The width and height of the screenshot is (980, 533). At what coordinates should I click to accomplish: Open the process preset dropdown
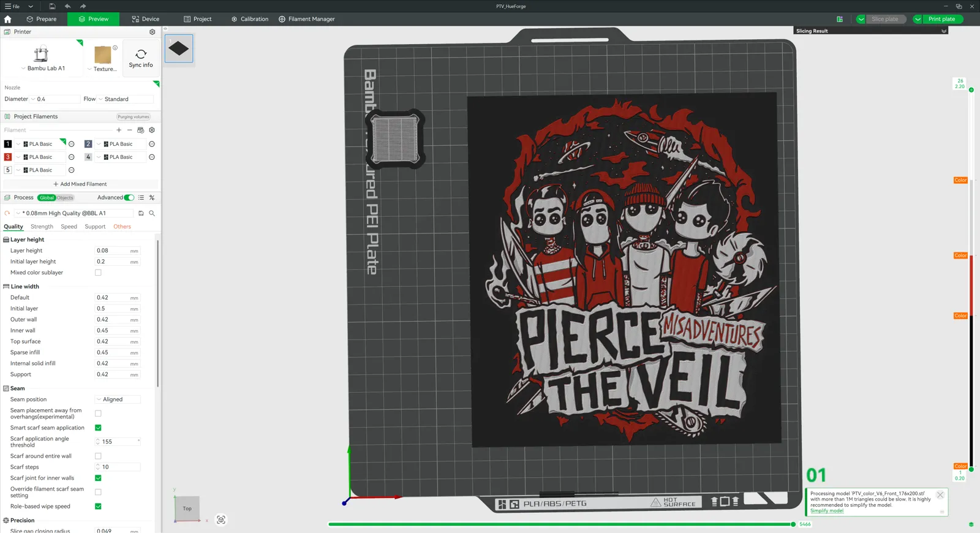pos(73,213)
